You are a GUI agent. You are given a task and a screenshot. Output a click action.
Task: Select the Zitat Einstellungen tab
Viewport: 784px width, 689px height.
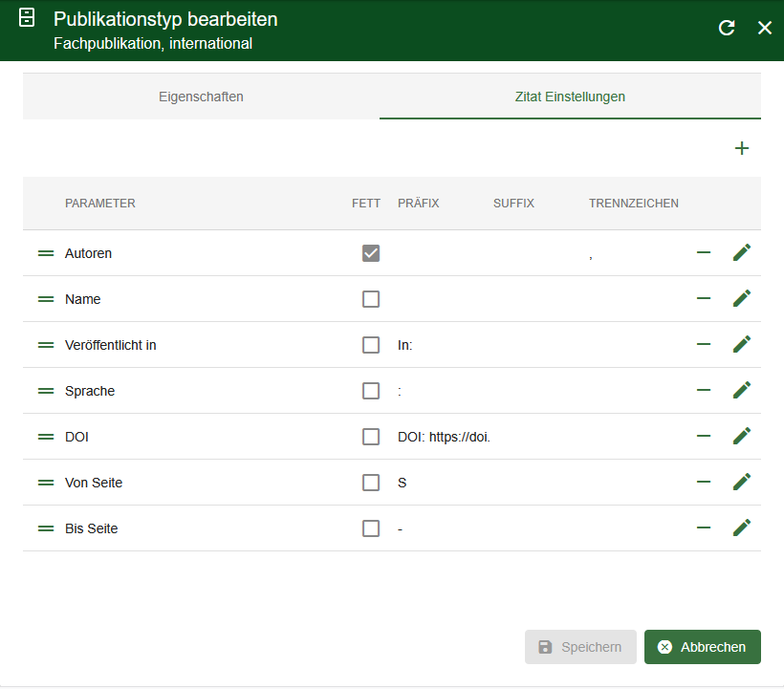pos(570,97)
